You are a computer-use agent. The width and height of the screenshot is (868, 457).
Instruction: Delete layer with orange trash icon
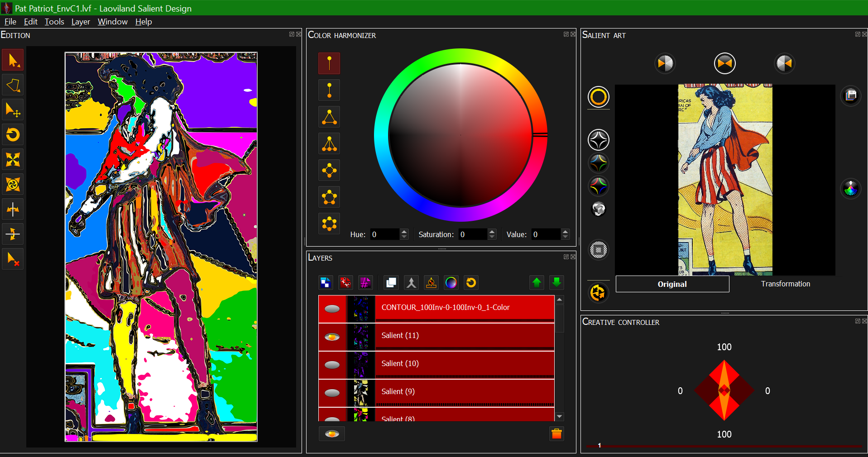(556, 434)
